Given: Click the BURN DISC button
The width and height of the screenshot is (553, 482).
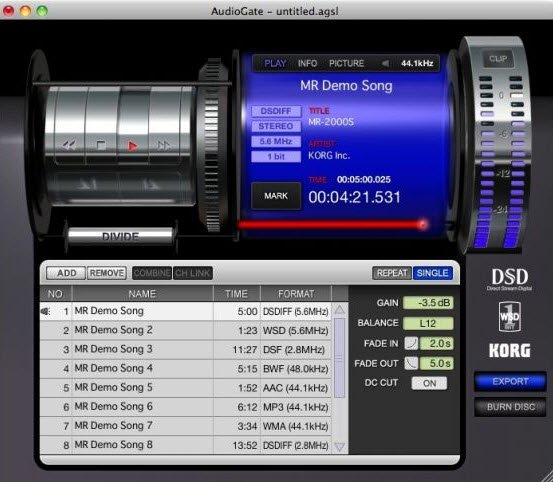Looking at the screenshot, I should click(510, 407).
